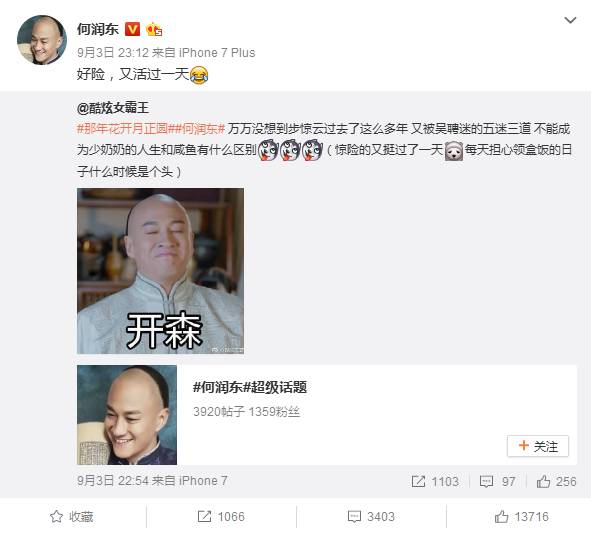Click the membership crown badge icon
This screenshot has width=591, height=534.
click(154, 29)
